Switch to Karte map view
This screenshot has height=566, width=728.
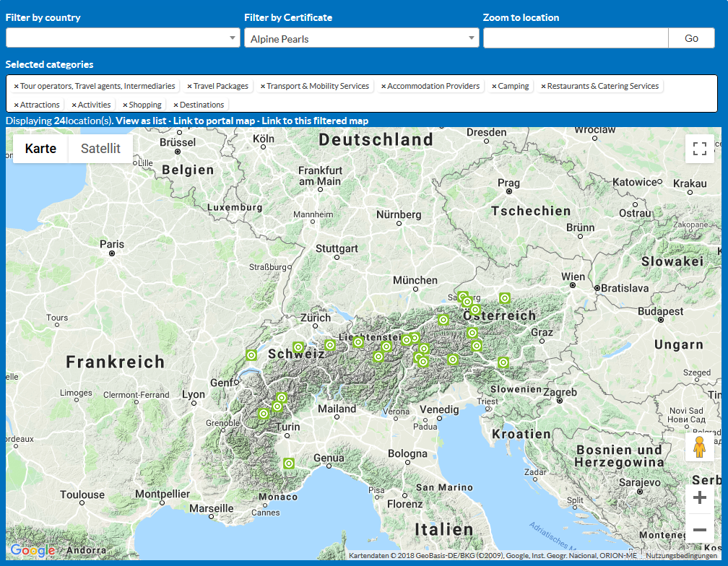pos(40,149)
